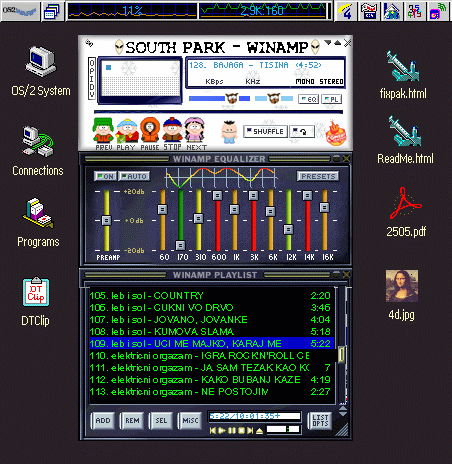Select playlist track 105 leb i sol - COUNTRY
Image resolution: width=452 pixels, height=464 pixels.
pos(211,296)
